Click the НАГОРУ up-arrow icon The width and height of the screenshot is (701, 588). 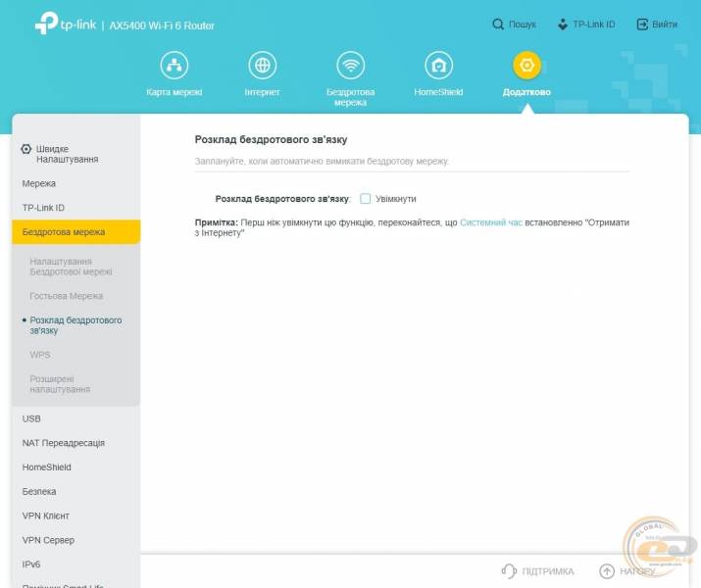tap(607, 571)
